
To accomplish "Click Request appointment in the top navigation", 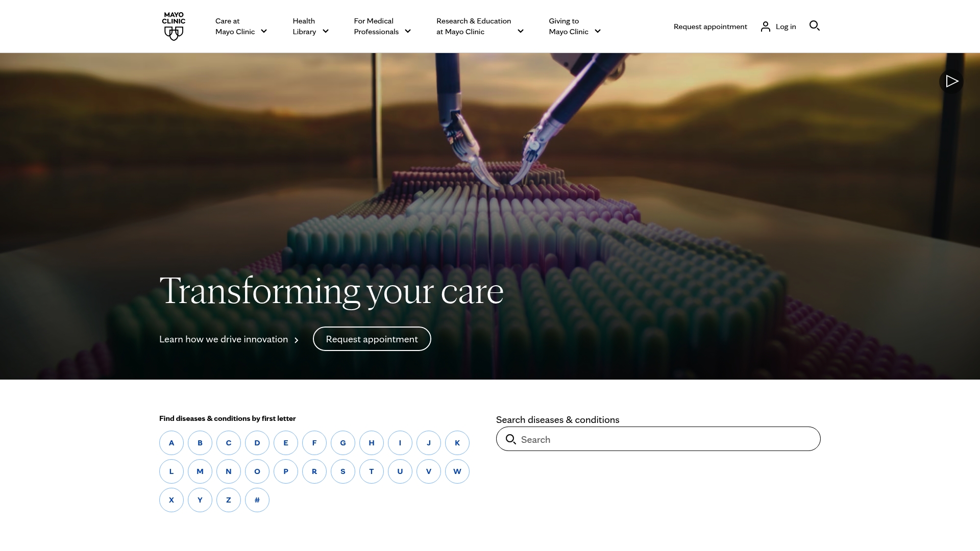I will click(x=710, y=26).
